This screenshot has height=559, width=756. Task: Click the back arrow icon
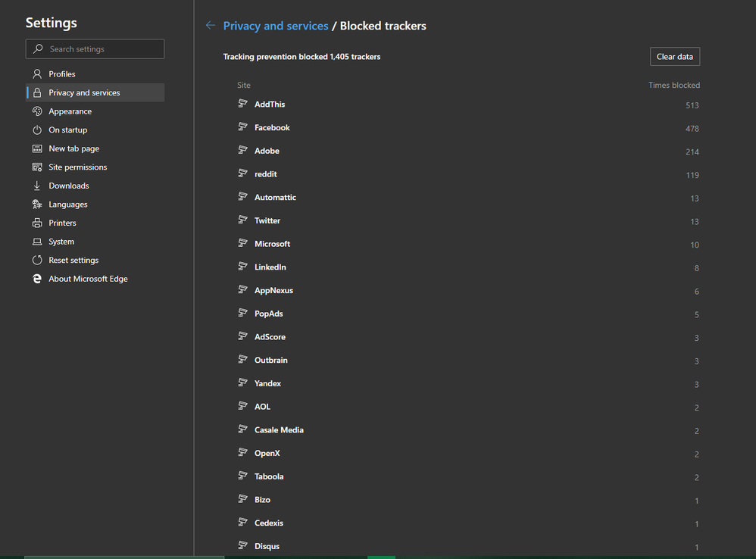(211, 26)
